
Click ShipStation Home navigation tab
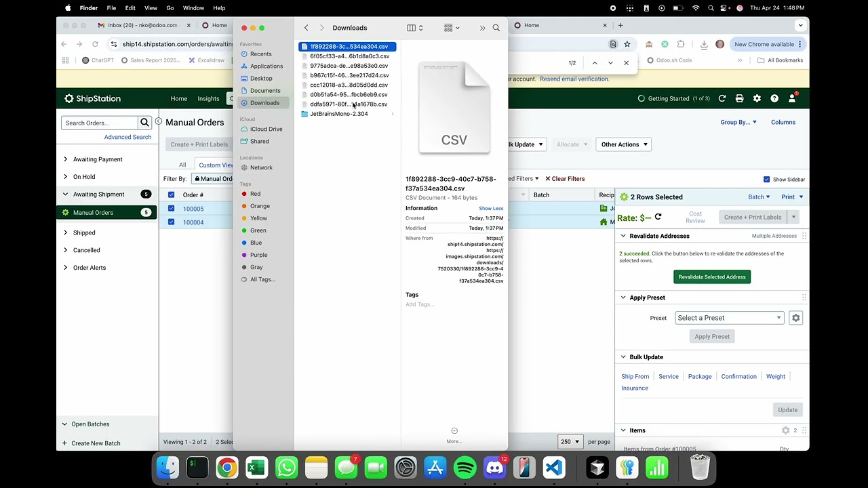pos(179,99)
